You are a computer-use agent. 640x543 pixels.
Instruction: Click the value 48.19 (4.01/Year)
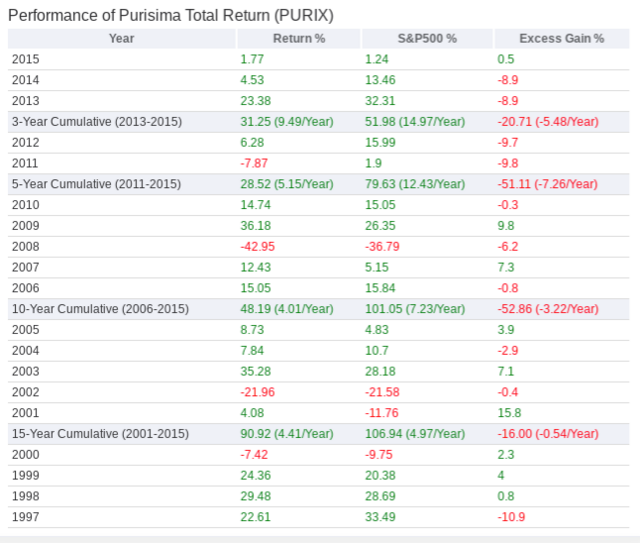287,309
